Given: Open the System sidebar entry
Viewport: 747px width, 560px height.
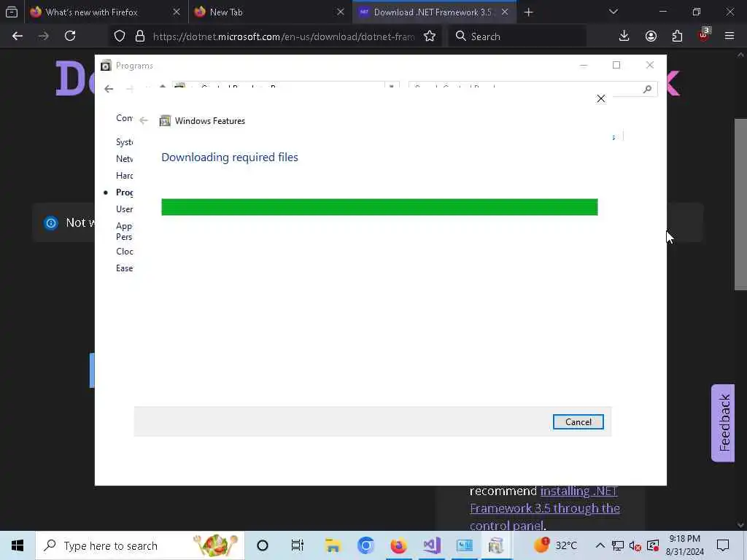Looking at the screenshot, I should pos(124,142).
